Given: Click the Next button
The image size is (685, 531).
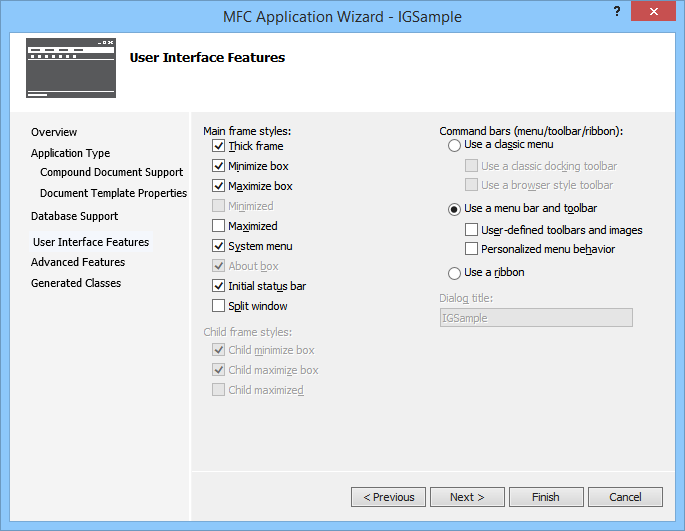Looking at the screenshot, I should click(x=467, y=497).
